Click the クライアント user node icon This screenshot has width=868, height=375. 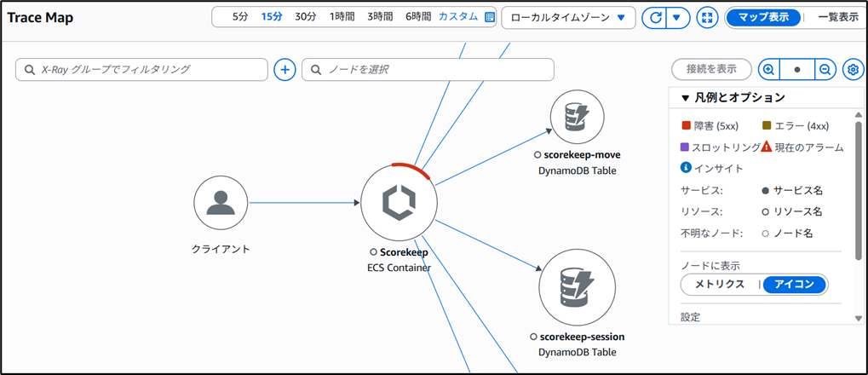[221, 203]
